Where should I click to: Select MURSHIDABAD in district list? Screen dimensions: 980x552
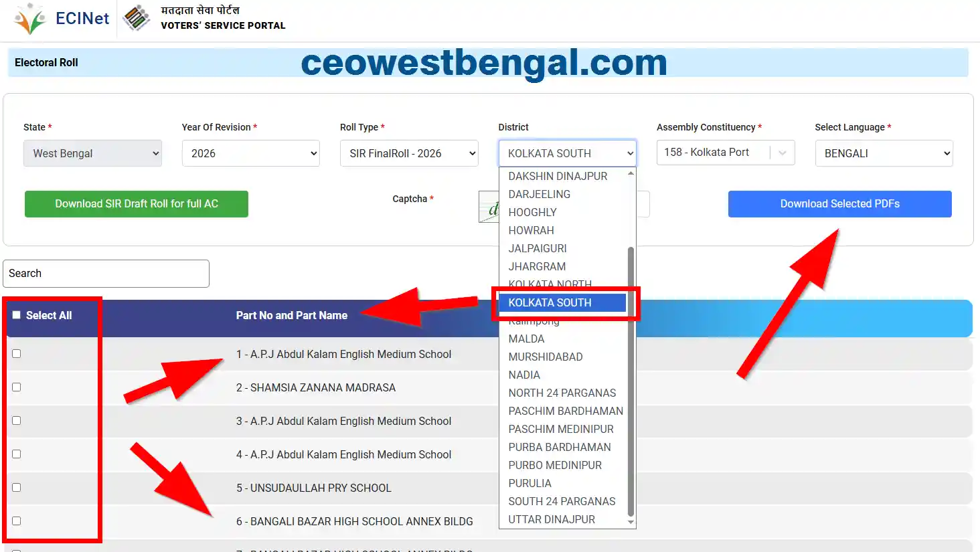coord(545,357)
